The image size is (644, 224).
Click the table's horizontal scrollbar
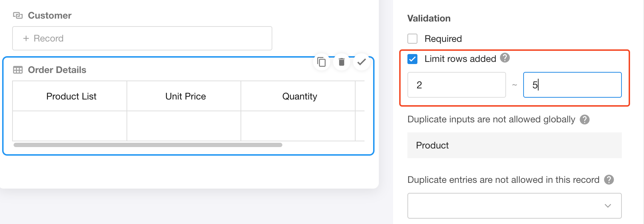[148, 145]
